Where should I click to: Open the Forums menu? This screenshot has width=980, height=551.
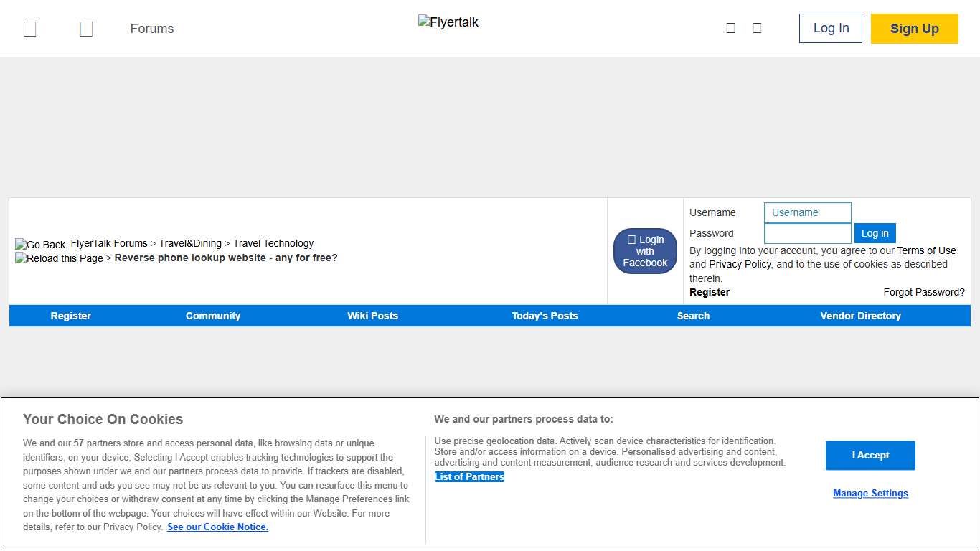151,29
